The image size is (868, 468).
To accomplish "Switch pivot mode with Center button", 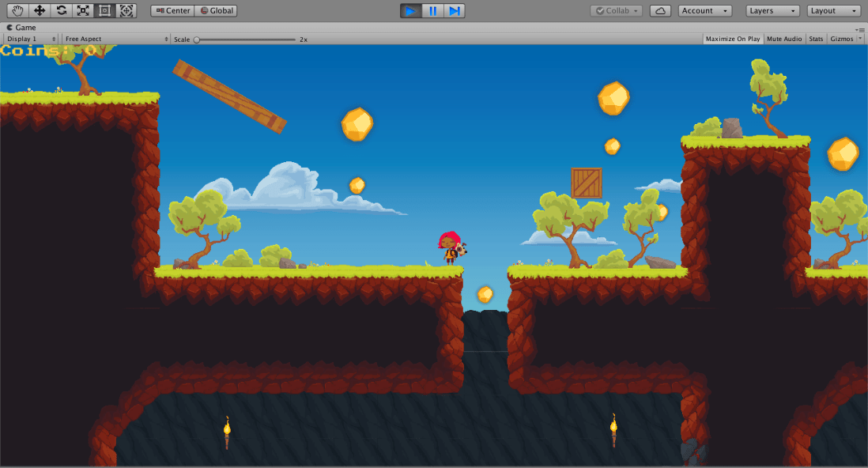I will 172,11.
